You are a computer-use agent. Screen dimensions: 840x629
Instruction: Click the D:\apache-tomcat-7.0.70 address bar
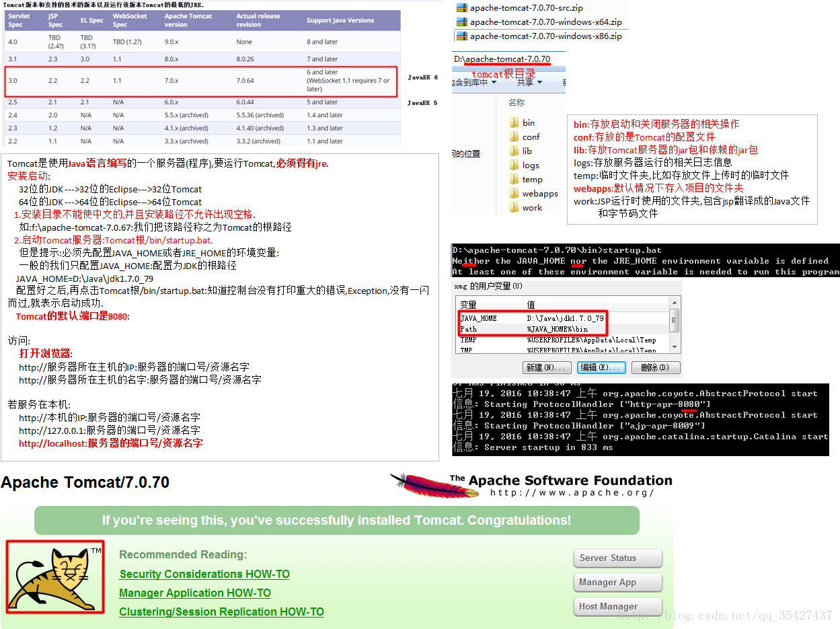point(509,59)
